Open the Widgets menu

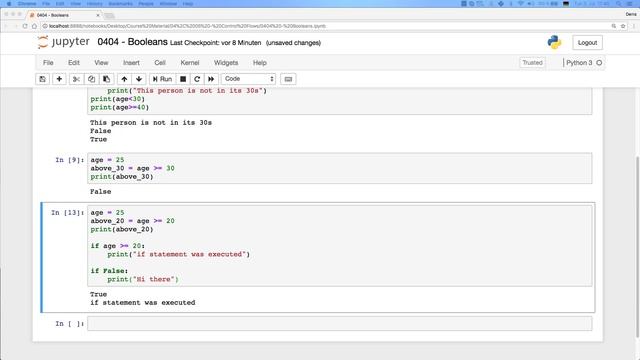pos(226,63)
